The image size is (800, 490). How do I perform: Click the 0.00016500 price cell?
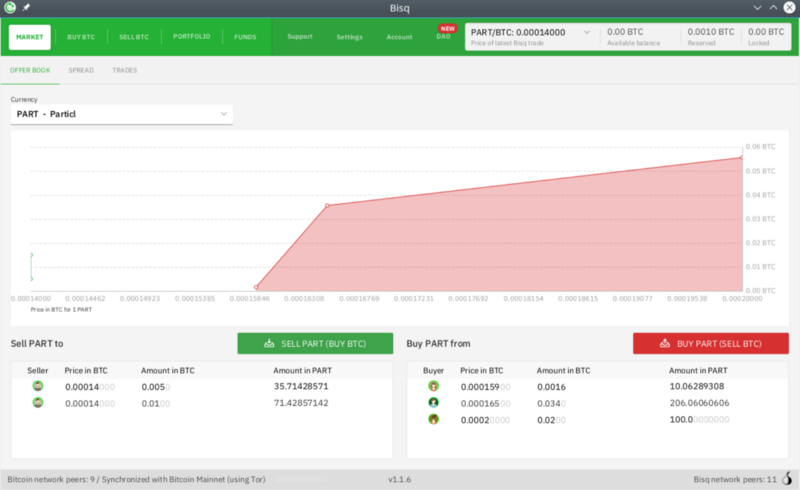485,404
